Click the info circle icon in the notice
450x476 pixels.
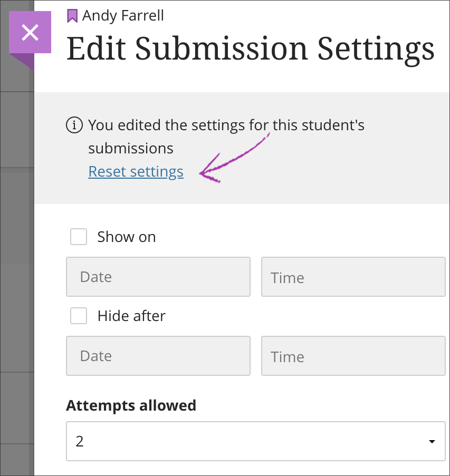pyautogui.click(x=74, y=125)
